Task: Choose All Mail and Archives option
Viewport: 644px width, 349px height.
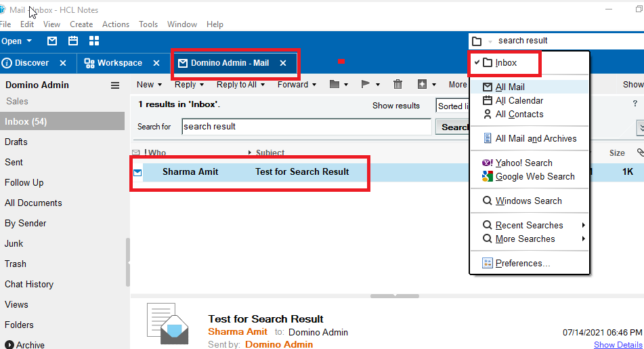Action: pyautogui.click(x=536, y=138)
